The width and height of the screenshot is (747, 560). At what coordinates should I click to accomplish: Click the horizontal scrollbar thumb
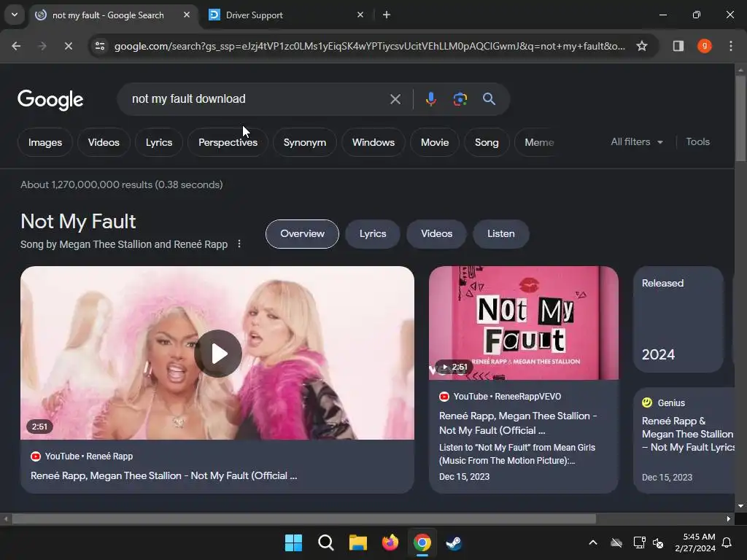[304, 518]
